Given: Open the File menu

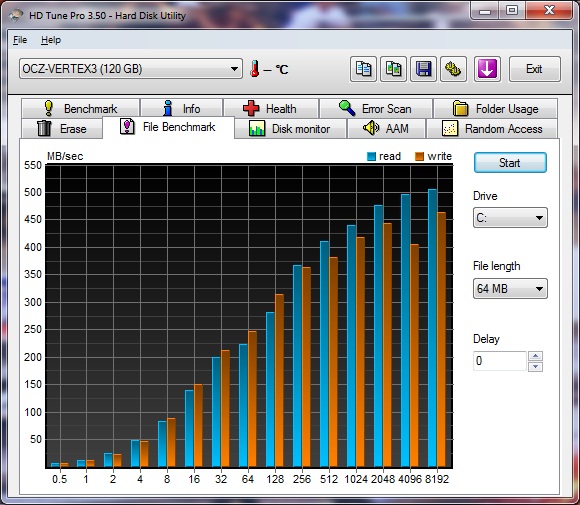Looking at the screenshot, I should pyautogui.click(x=20, y=40).
